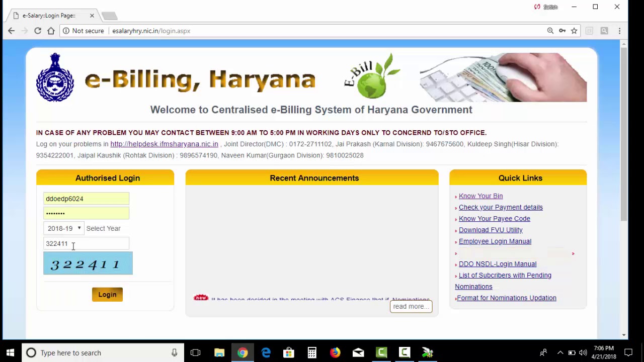The width and height of the screenshot is (644, 362).
Task: Click the password field
Action: 86,213
